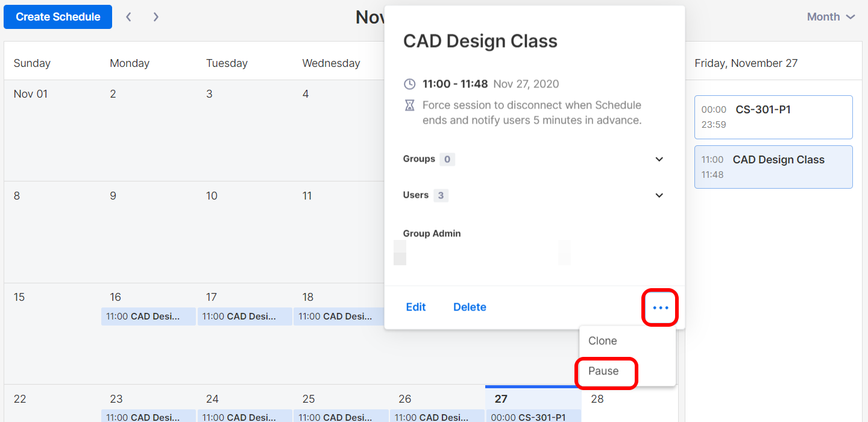Viewport: 868px width, 422px height.
Task: Click the previous month arrow
Action: pos(128,17)
